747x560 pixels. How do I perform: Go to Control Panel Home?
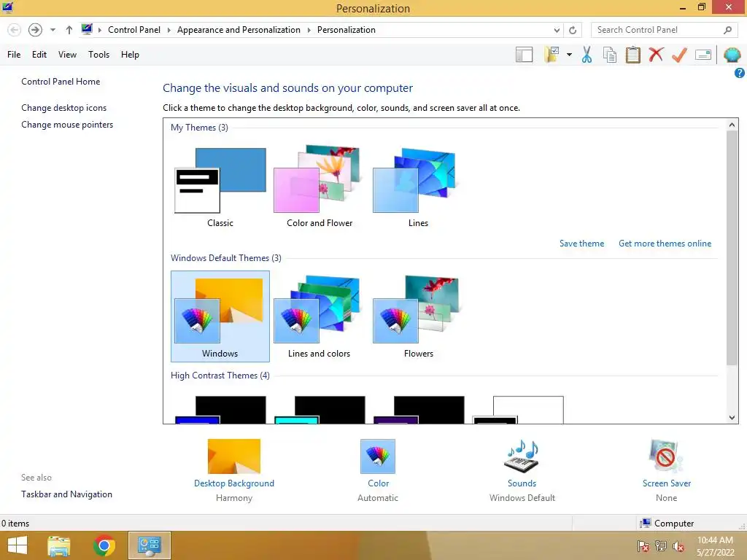[x=61, y=82]
